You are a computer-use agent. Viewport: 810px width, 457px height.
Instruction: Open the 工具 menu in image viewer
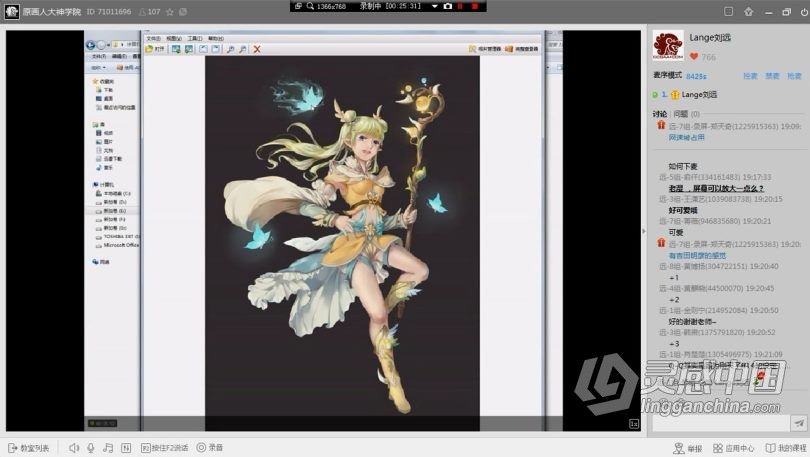point(195,39)
